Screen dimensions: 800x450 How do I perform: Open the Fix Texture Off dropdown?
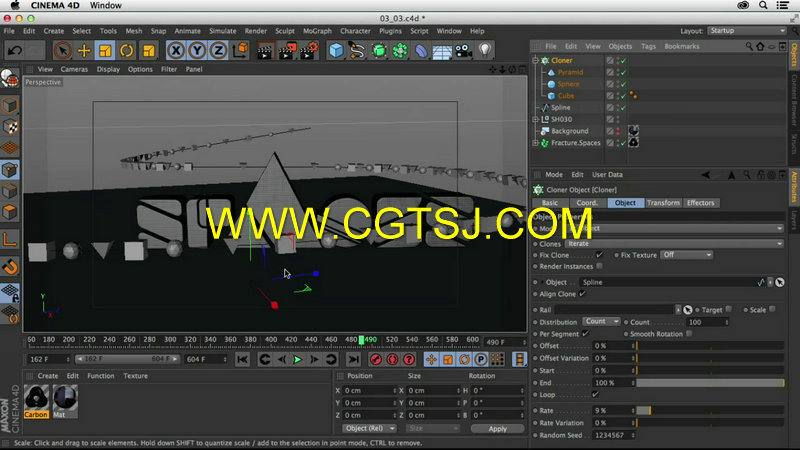[686, 255]
